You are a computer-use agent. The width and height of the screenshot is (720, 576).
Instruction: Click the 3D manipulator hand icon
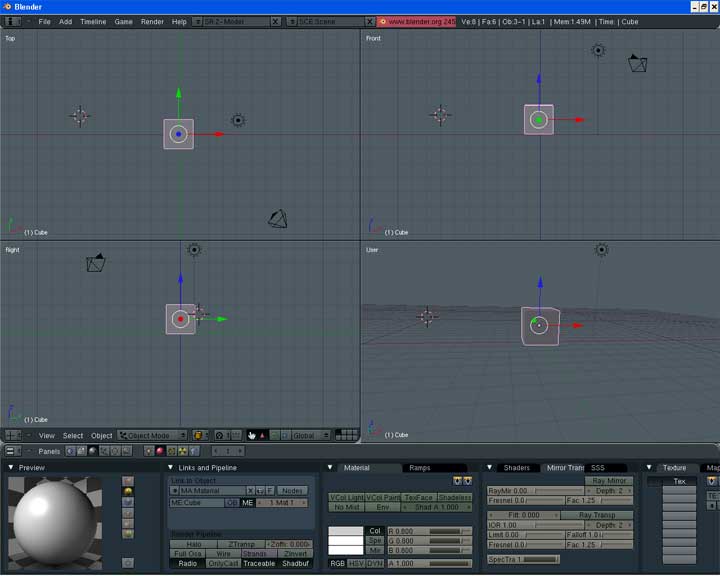(251, 435)
